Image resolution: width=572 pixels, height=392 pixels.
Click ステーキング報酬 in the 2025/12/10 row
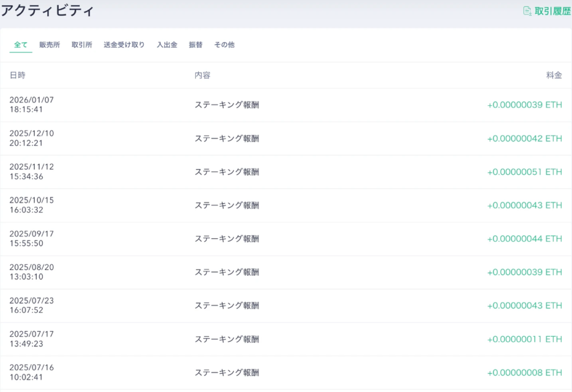click(227, 138)
